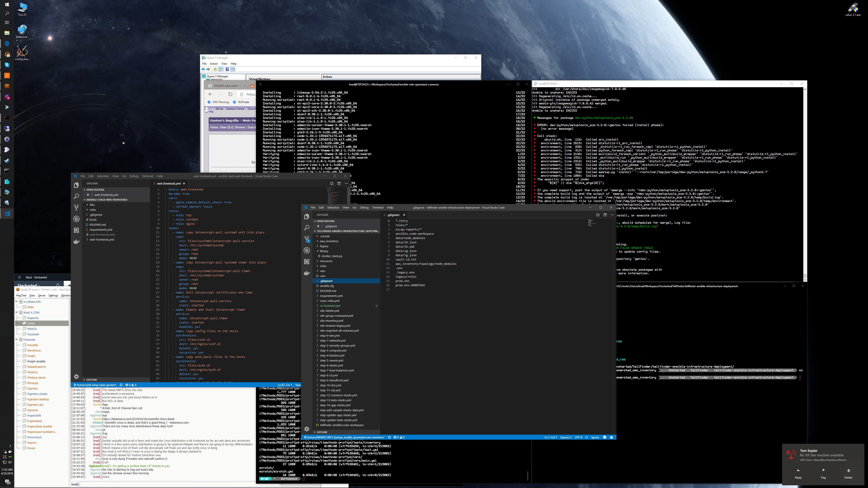
Task: Click browser back arrow in the Gentoo Bugzilla window
Action: [x=211, y=94]
